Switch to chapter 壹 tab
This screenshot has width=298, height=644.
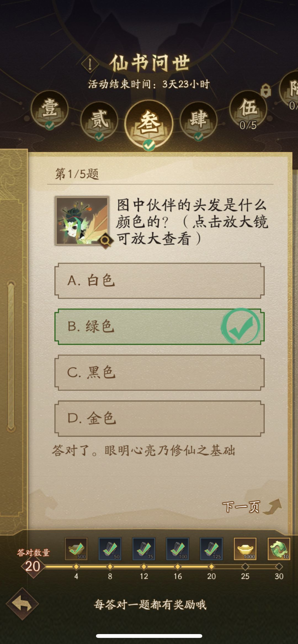[x=50, y=109]
